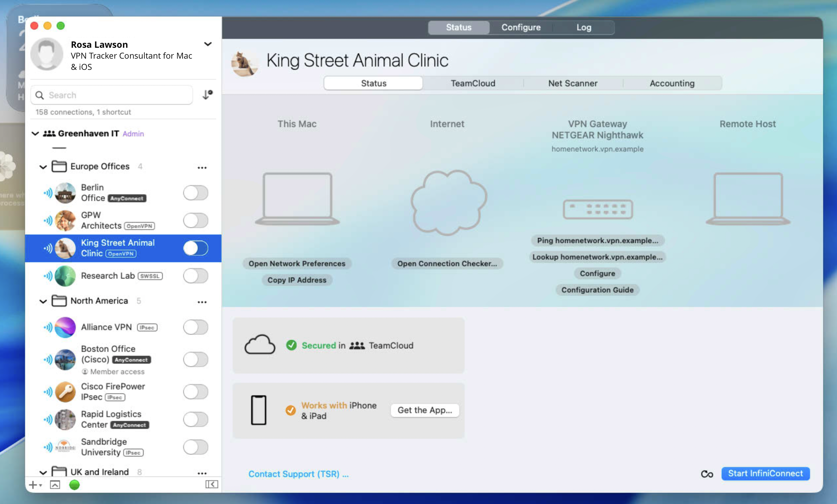
Task: Click the green status indicator in bottom bar
Action: click(74, 485)
